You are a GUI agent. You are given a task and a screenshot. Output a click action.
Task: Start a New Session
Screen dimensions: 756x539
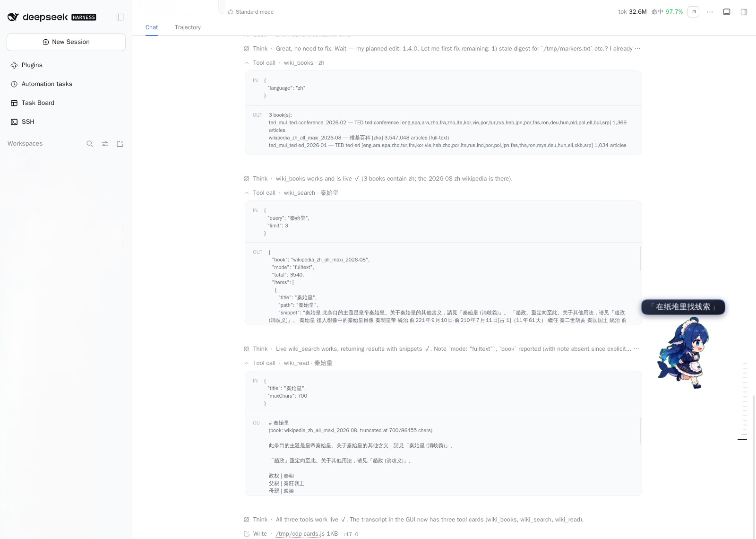pos(66,42)
